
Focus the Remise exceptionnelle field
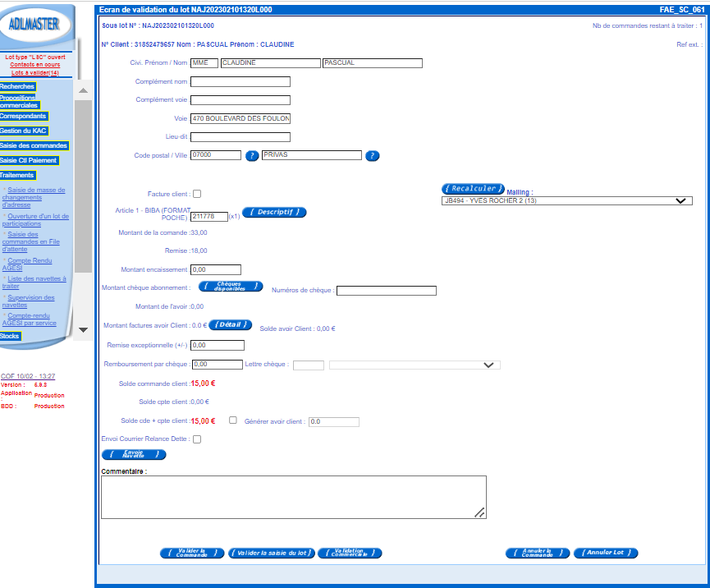click(218, 345)
